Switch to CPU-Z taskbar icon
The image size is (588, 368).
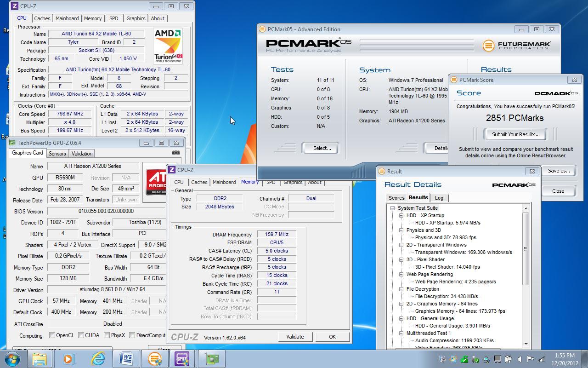pyautogui.click(x=183, y=359)
